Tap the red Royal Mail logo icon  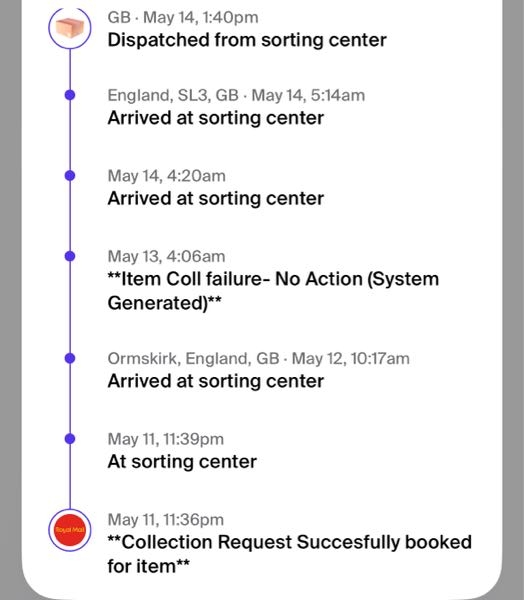pos(70,530)
